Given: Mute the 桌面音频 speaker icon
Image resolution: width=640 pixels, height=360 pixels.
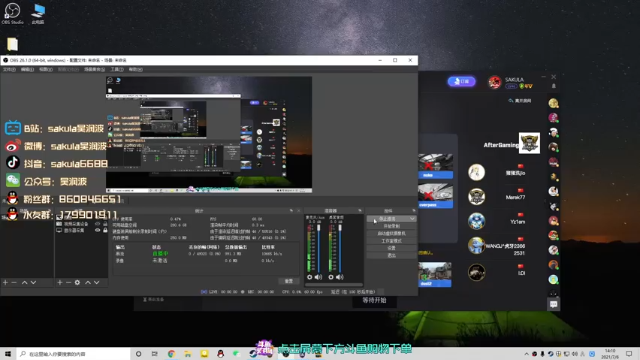Looking at the screenshot, I should pyautogui.click(x=340, y=277).
